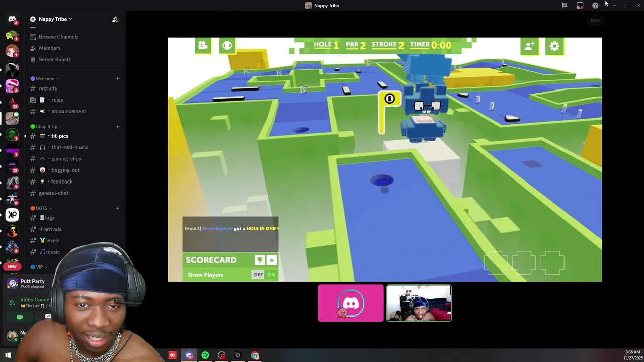
Task: Open the white KP server icon
Action: pos(12,215)
